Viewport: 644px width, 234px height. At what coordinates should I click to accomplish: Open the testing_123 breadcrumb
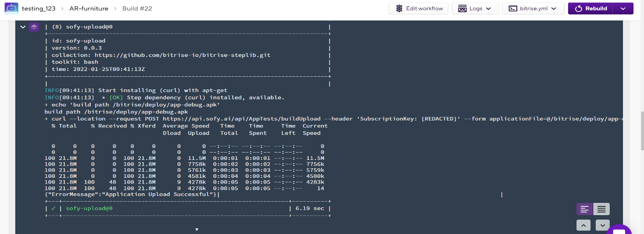[39, 9]
